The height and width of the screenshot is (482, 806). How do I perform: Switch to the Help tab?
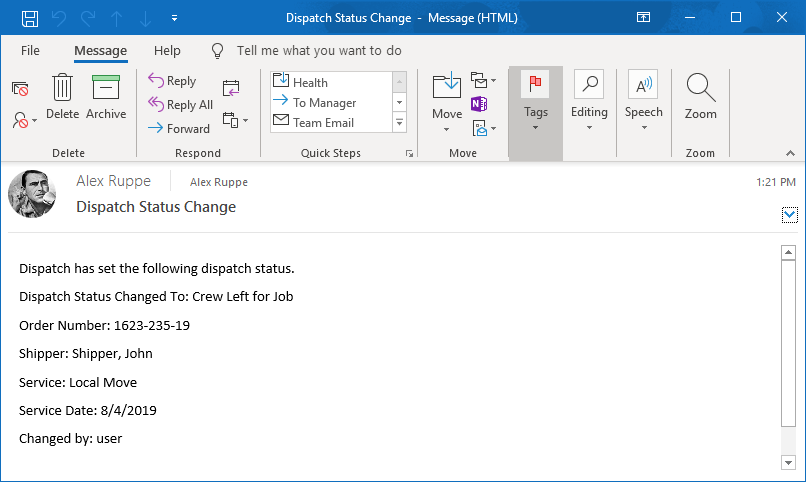click(167, 51)
